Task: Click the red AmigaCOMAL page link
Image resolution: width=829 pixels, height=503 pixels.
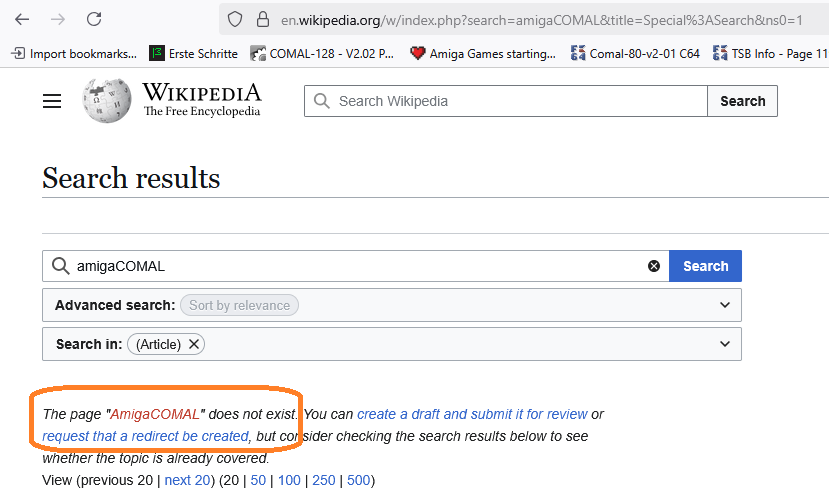Action: [154, 414]
